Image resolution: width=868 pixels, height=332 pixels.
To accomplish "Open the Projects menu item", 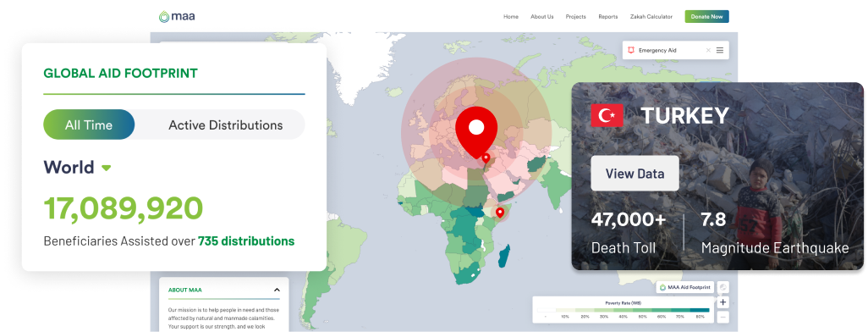I will (x=576, y=17).
